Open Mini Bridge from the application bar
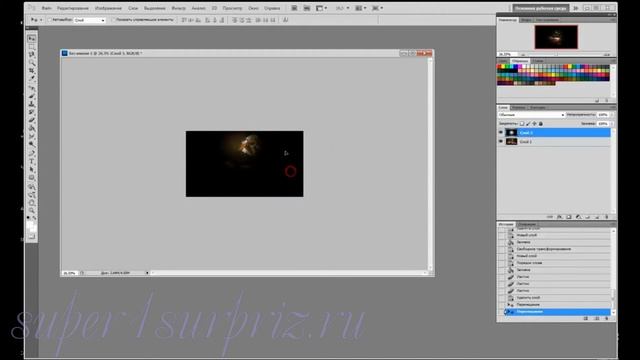 307,8
